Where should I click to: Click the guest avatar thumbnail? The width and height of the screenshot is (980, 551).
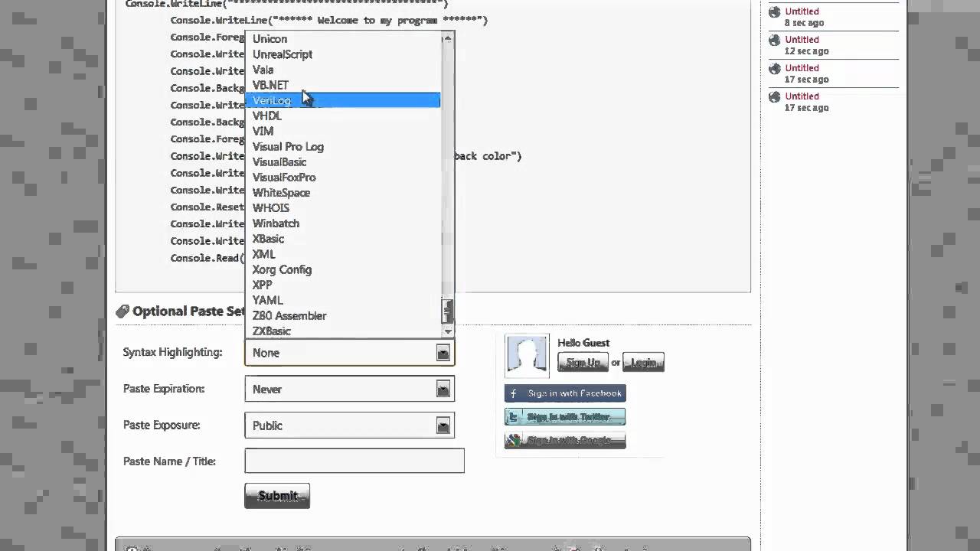(x=527, y=356)
